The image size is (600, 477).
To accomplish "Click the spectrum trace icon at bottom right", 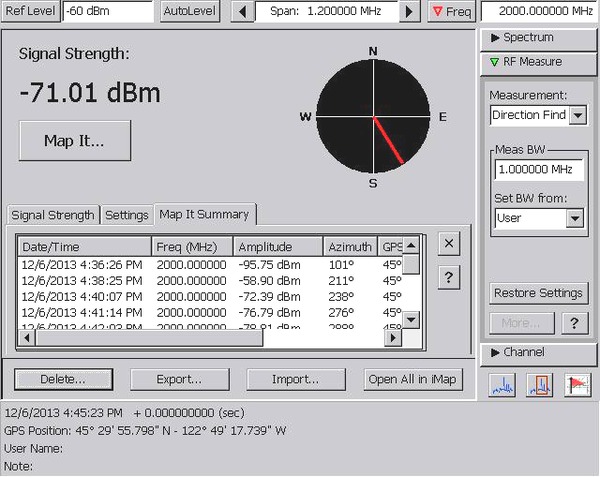I will [x=502, y=385].
